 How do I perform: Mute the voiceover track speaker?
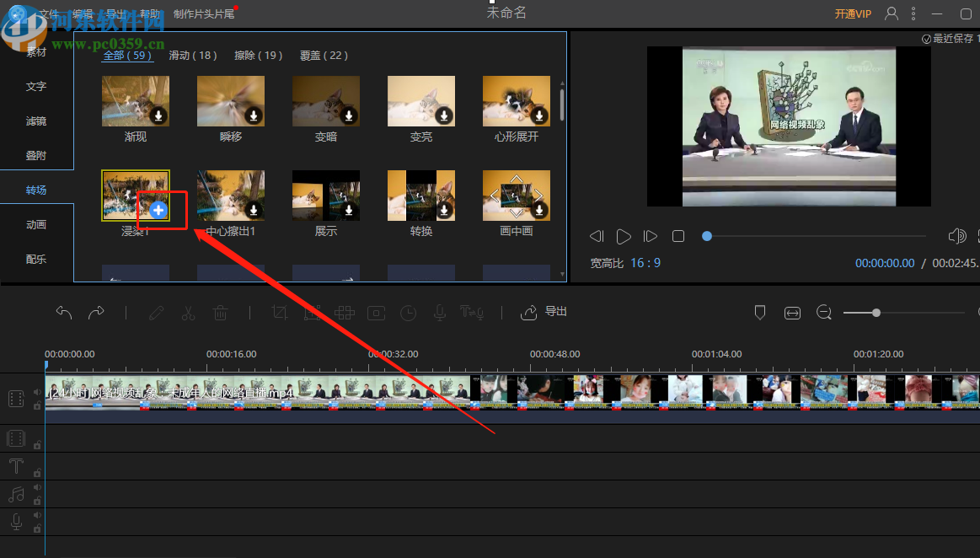point(38,516)
